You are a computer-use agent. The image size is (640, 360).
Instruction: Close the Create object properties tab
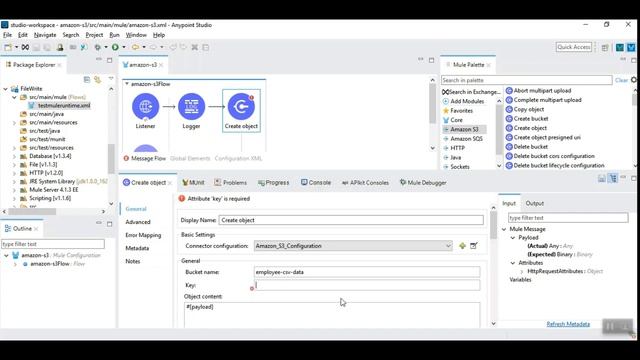pyautogui.click(x=170, y=183)
